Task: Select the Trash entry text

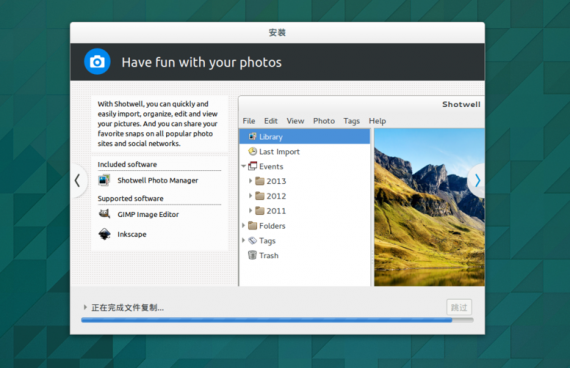Action: coord(269,256)
